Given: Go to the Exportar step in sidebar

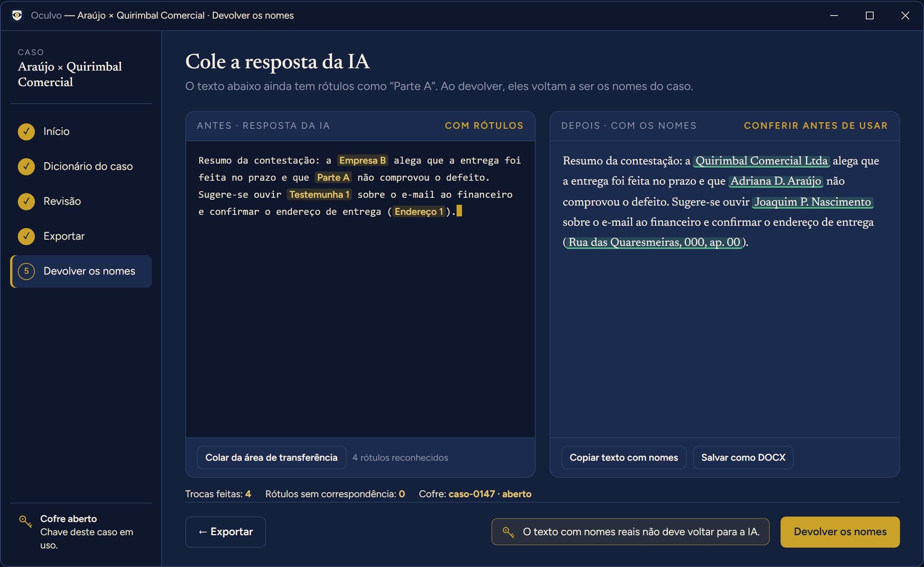Looking at the screenshot, I should [x=81, y=236].
